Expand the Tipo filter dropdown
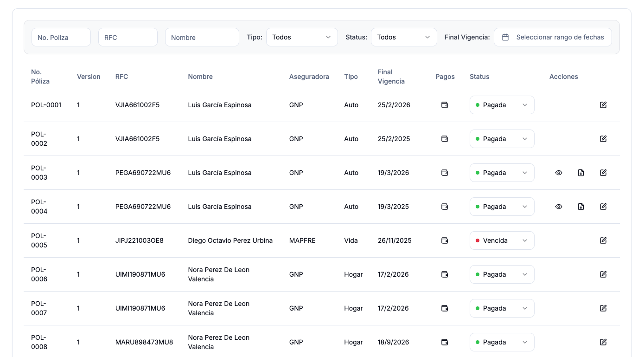The height and width of the screenshot is (357, 644). (x=302, y=37)
